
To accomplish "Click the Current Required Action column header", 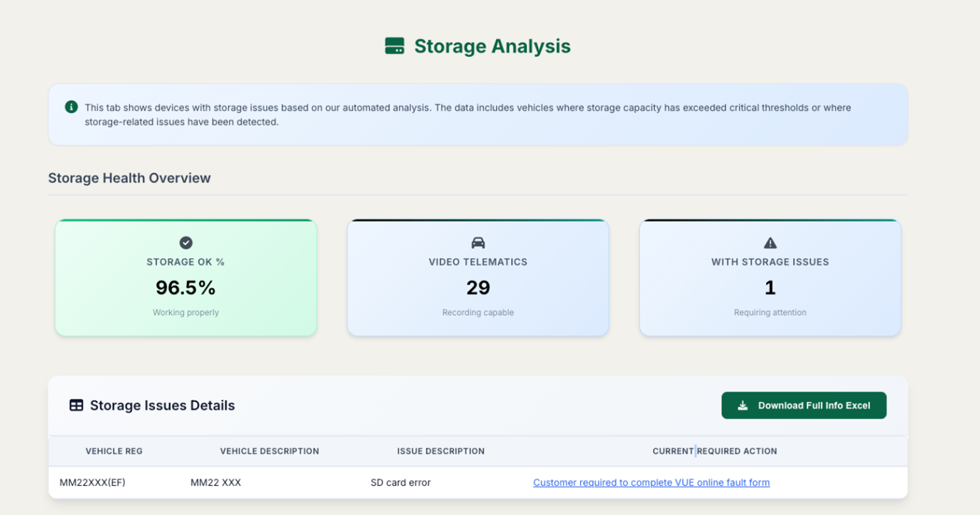I will click(714, 451).
